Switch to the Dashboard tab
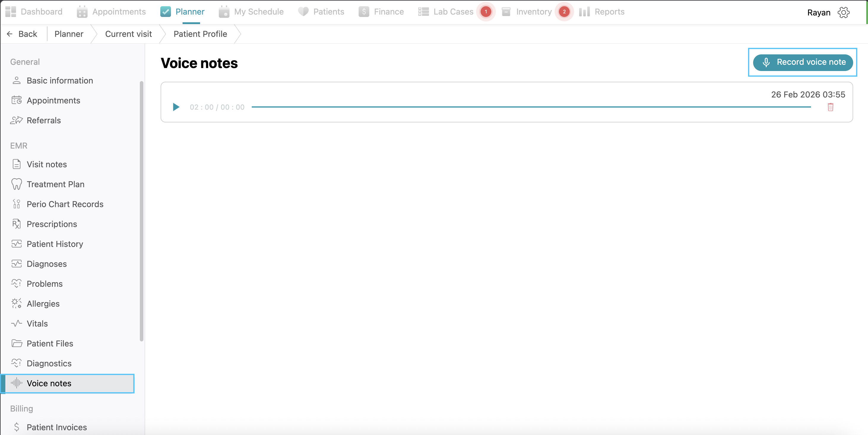The height and width of the screenshot is (435, 868). pos(34,12)
